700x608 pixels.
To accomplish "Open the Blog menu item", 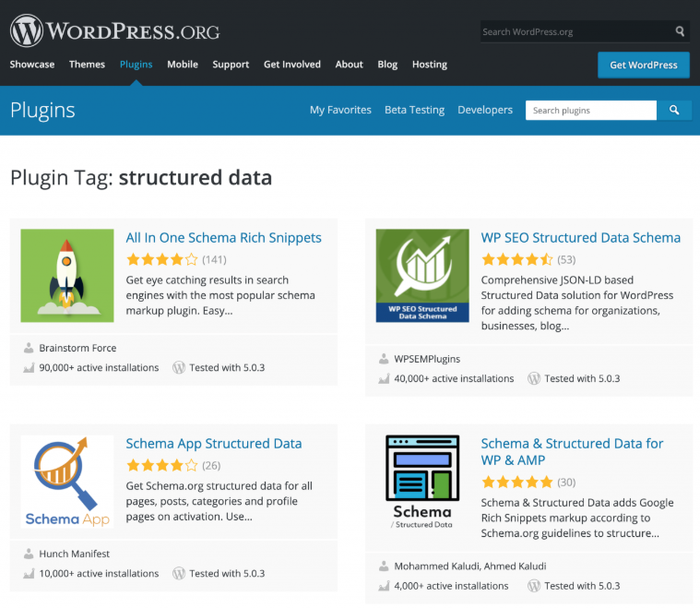I will (x=387, y=65).
